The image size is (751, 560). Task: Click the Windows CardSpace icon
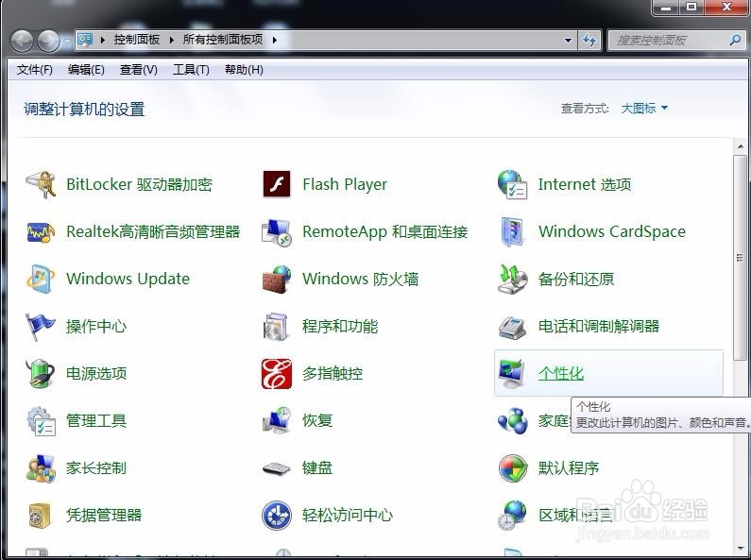click(x=512, y=231)
